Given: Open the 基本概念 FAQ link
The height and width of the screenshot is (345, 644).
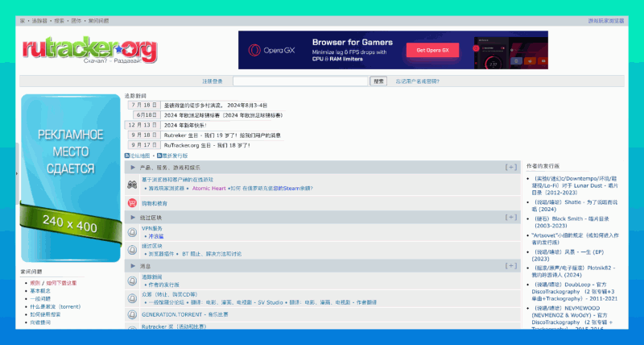Looking at the screenshot, I should pos(40,291).
